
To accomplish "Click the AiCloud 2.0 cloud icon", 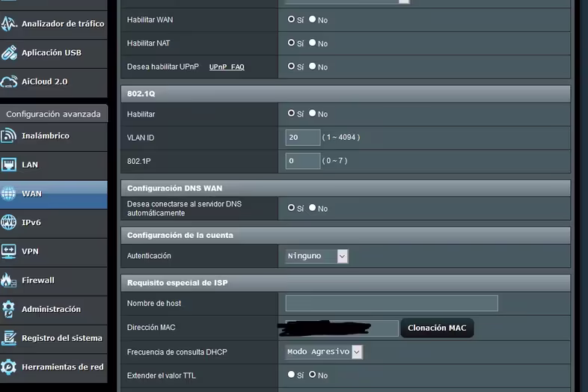I will (9, 82).
